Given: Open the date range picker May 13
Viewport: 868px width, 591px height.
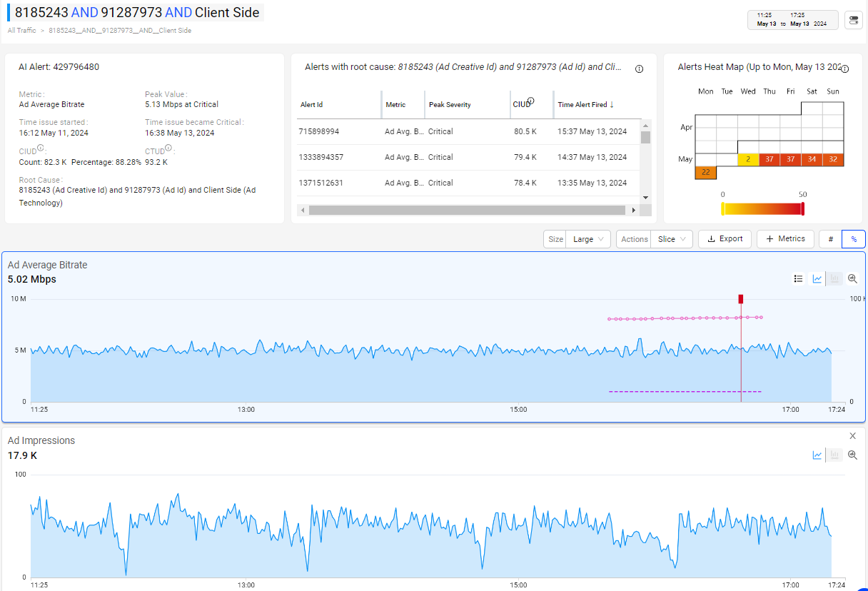Looking at the screenshot, I should (x=792, y=20).
